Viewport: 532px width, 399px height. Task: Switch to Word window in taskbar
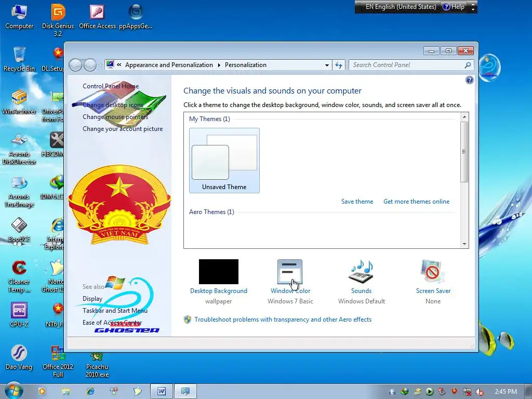(x=162, y=391)
